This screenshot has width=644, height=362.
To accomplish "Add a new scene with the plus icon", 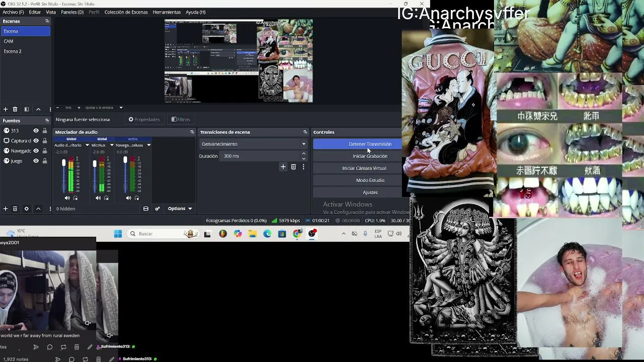I will tap(6, 109).
